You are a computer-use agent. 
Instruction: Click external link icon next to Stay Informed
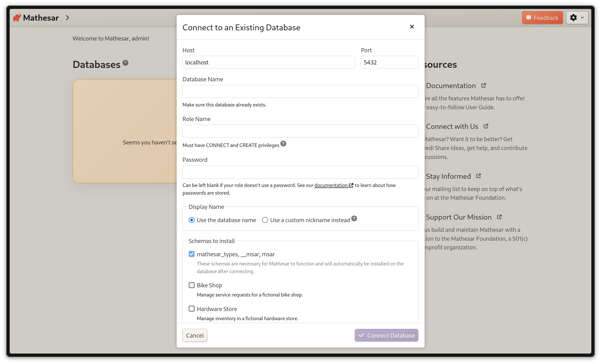478,176
